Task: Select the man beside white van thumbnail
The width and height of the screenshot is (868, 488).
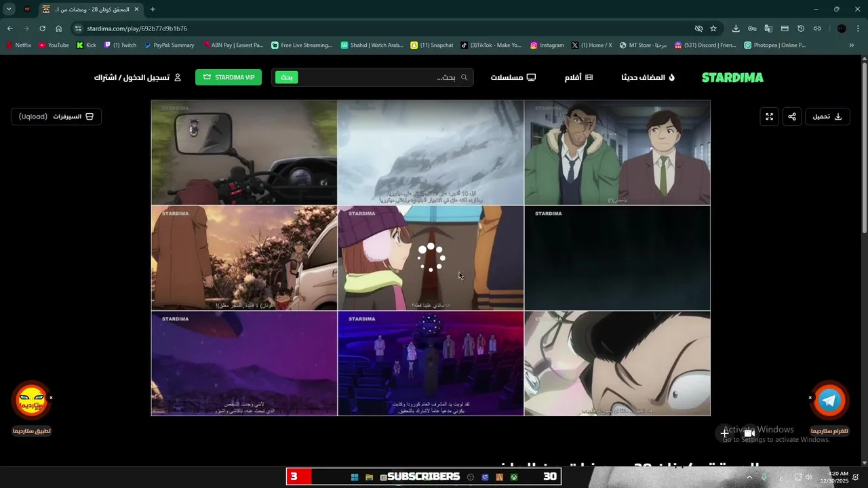Action: pyautogui.click(x=244, y=258)
